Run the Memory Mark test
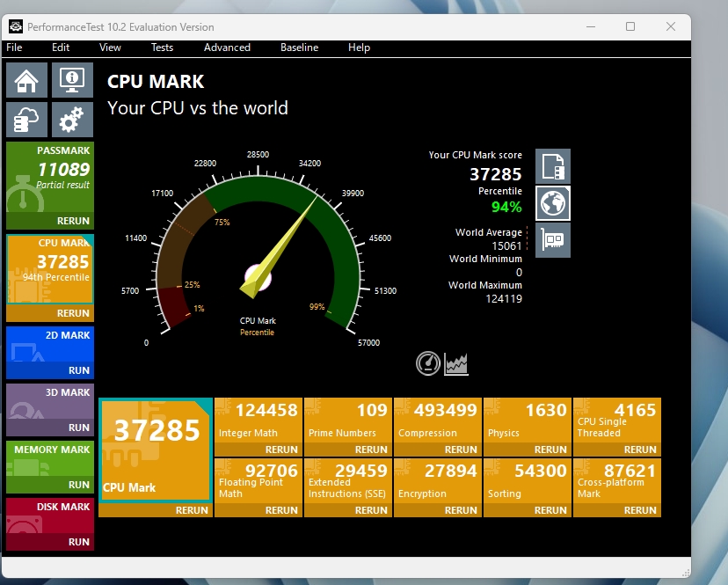This screenshot has height=585, width=728. click(50, 485)
